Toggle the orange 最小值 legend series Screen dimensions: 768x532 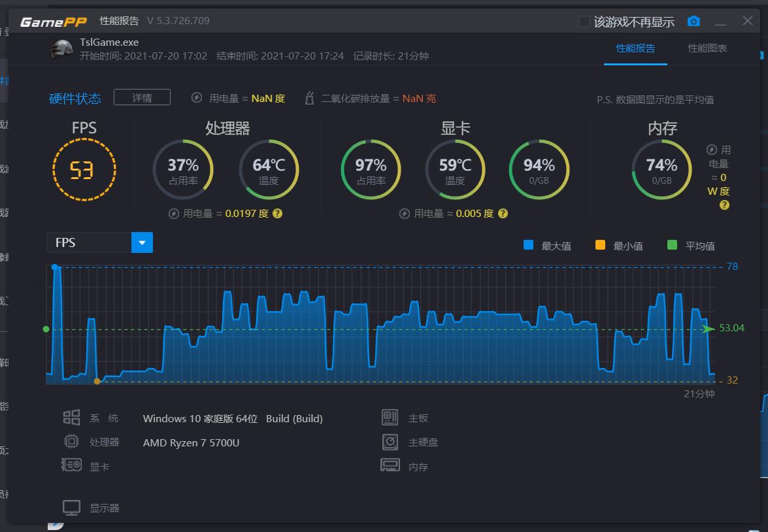600,246
